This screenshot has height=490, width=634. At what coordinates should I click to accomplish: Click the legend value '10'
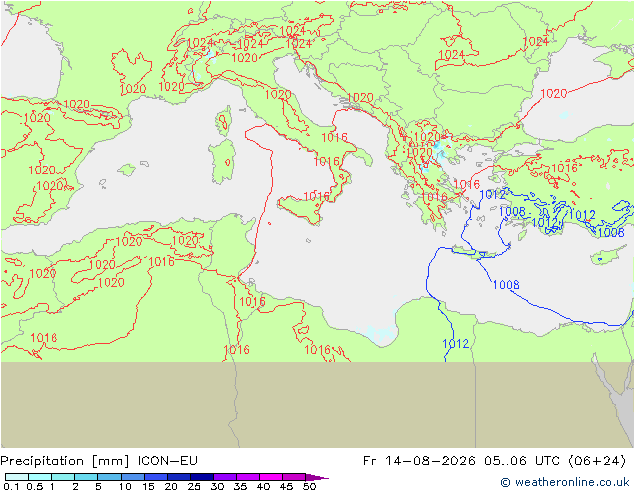tap(125, 486)
